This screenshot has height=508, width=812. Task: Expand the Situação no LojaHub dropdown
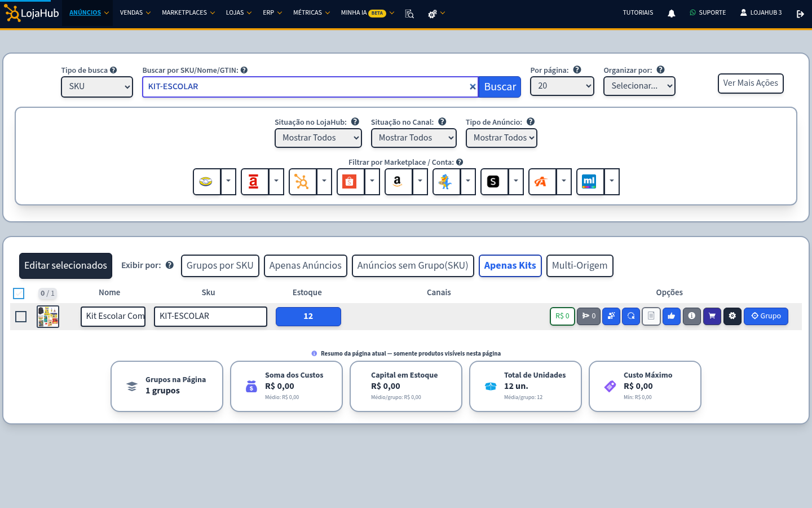pyautogui.click(x=318, y=138)
